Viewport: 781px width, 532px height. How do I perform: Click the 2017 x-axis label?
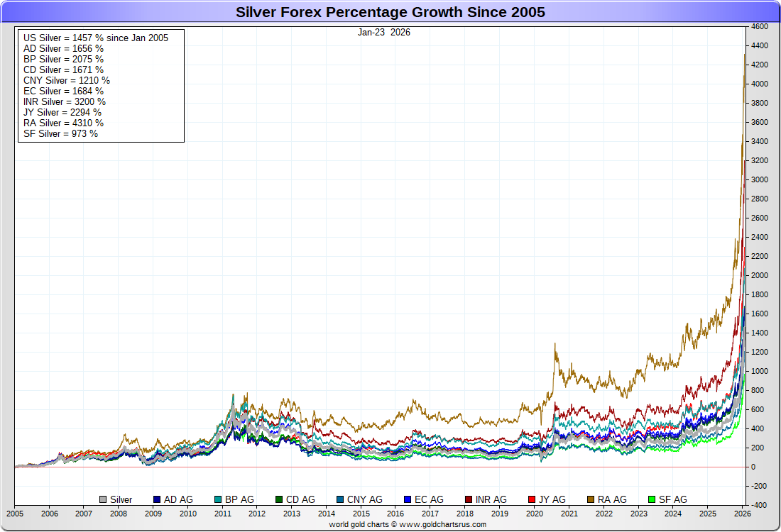430,514
